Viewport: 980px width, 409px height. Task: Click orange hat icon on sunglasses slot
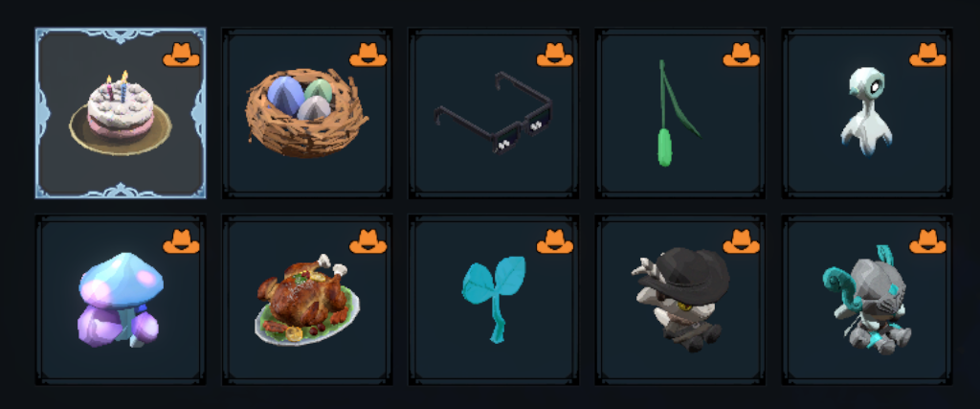pos(555,55)
